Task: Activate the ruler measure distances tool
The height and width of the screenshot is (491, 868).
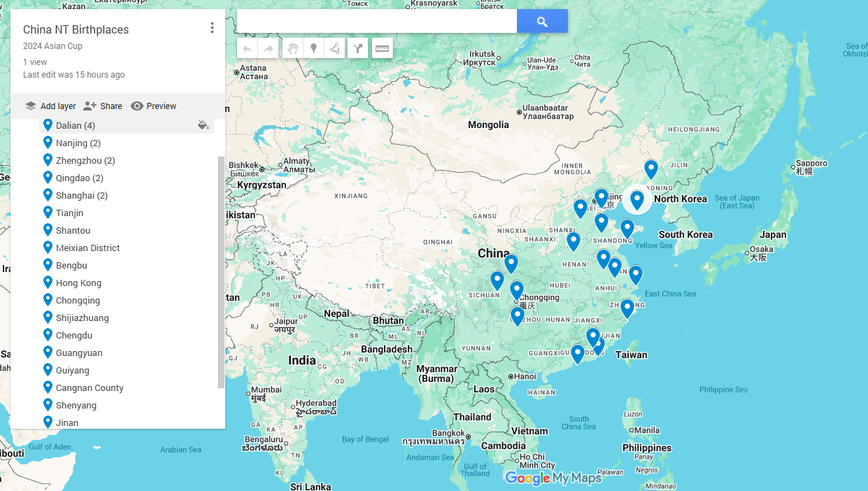Action: click(382, 48)
